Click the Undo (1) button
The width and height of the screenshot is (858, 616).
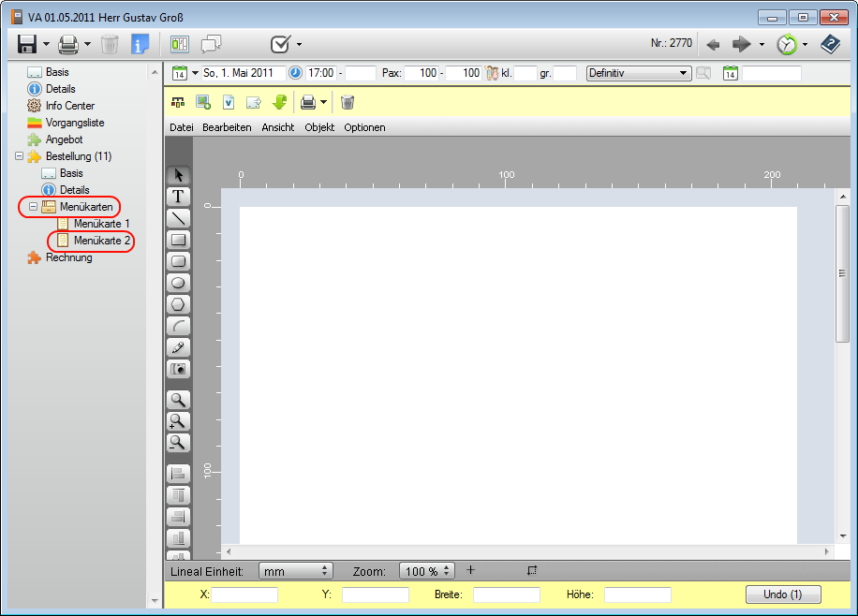tap(783, 594)
